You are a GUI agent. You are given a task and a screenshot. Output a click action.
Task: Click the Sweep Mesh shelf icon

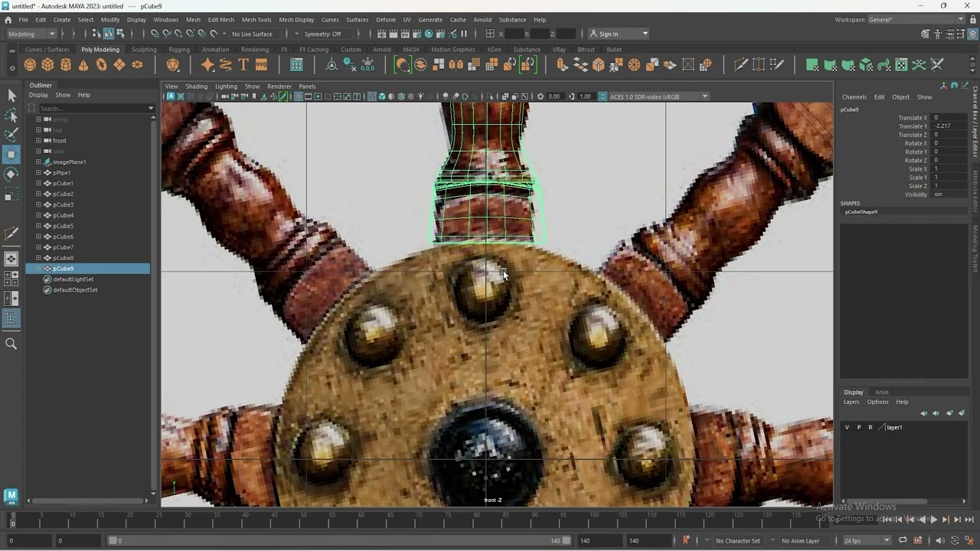[x=226, y=65]
